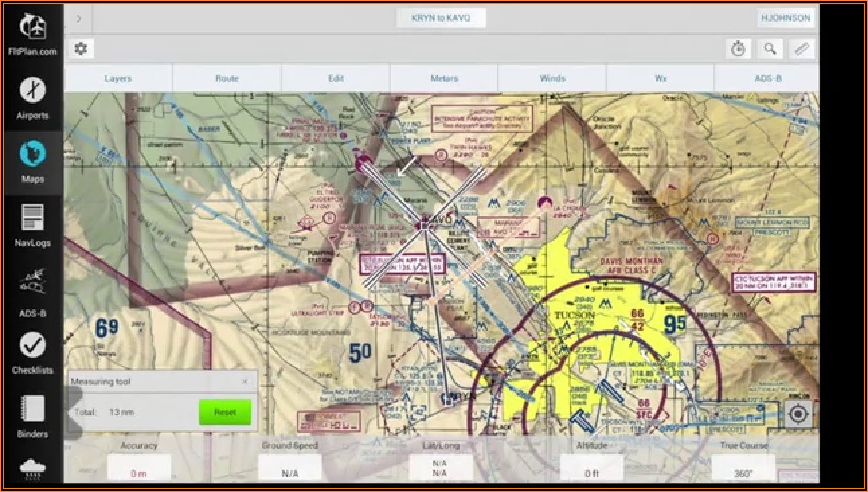Select the Metars tab
This screenshot has height=492, width=868.
[444, 78]
